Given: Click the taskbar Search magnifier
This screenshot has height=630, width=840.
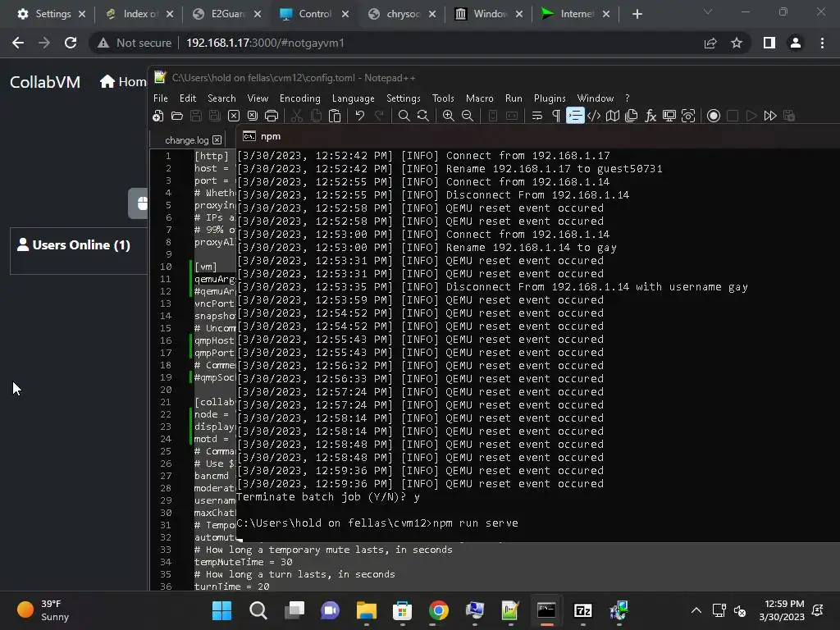Looking at the screenshot, I should [258, 610].
